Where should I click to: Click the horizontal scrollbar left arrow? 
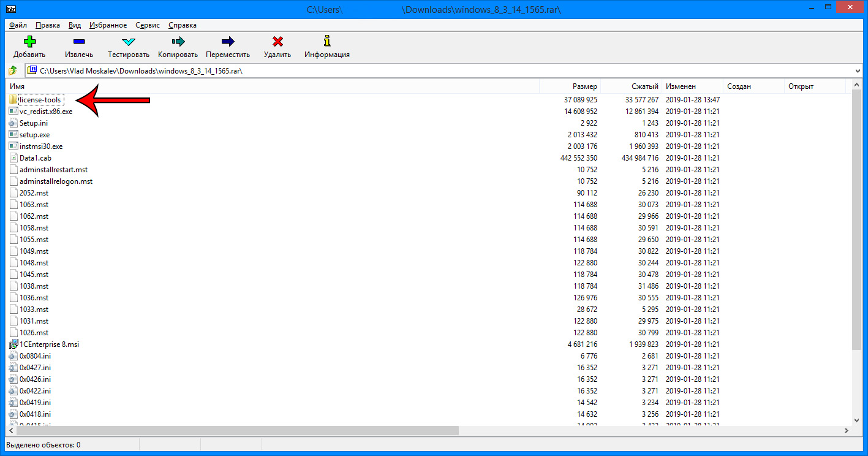click(11, 430)
